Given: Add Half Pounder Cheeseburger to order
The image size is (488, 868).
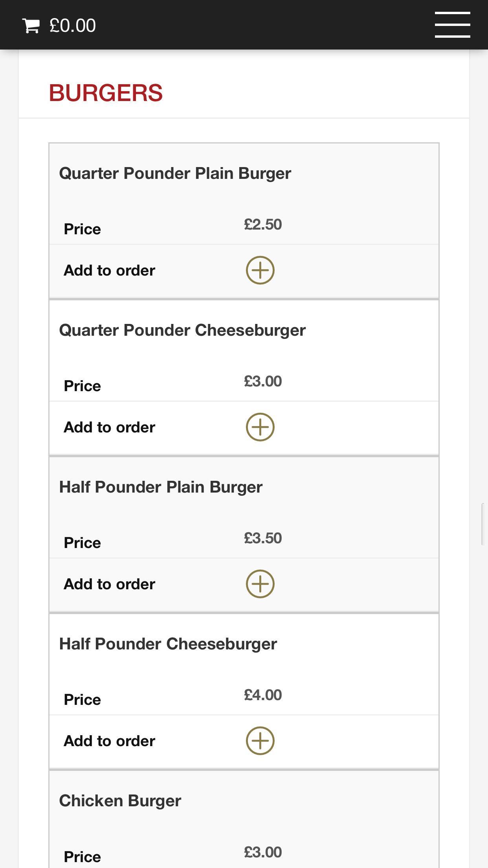Looking at the screenshot, I should (x=260, y=741).
